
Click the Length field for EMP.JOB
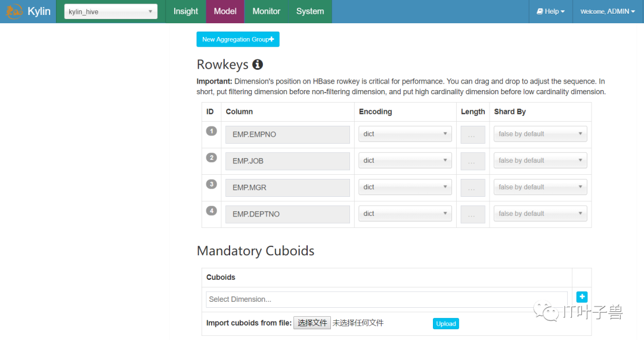[x=473, y=161]
